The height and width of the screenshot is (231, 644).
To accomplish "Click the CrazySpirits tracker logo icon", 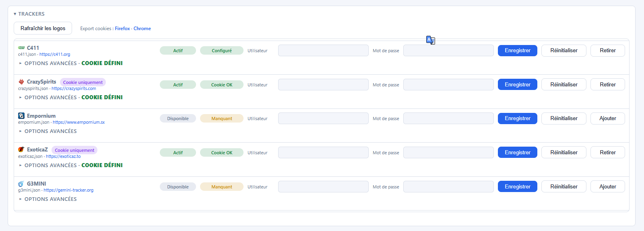I will click(21, 82).
